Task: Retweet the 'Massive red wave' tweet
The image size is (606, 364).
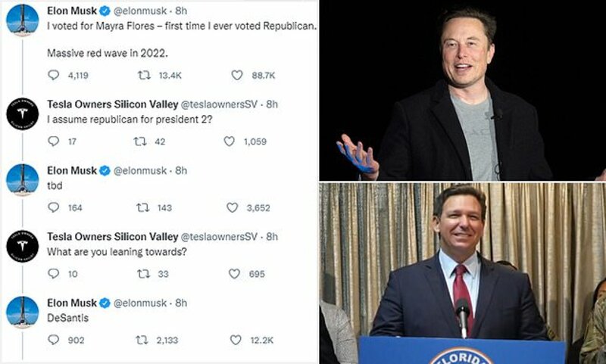Action: coord(144,75)
